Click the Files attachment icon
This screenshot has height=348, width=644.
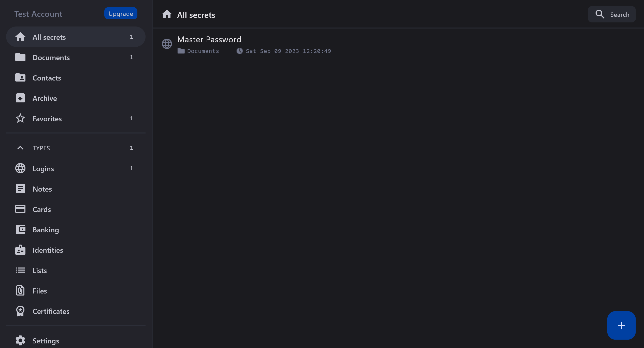20,291
